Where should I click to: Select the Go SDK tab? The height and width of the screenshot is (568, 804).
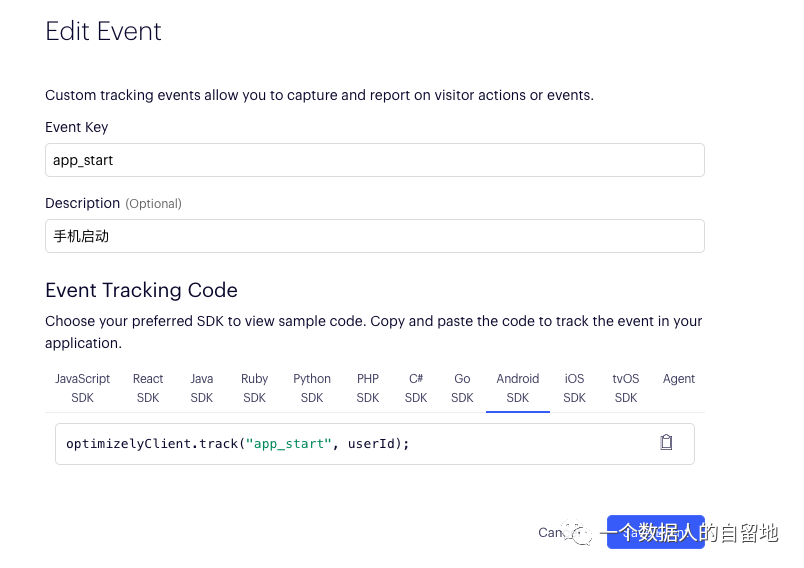click(x=462, y=388)
